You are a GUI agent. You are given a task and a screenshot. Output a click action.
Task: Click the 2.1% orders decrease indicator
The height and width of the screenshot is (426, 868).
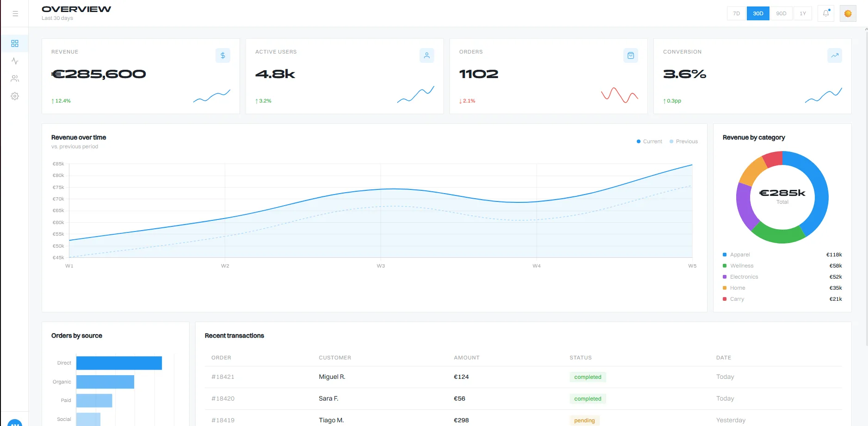[467, 101]
